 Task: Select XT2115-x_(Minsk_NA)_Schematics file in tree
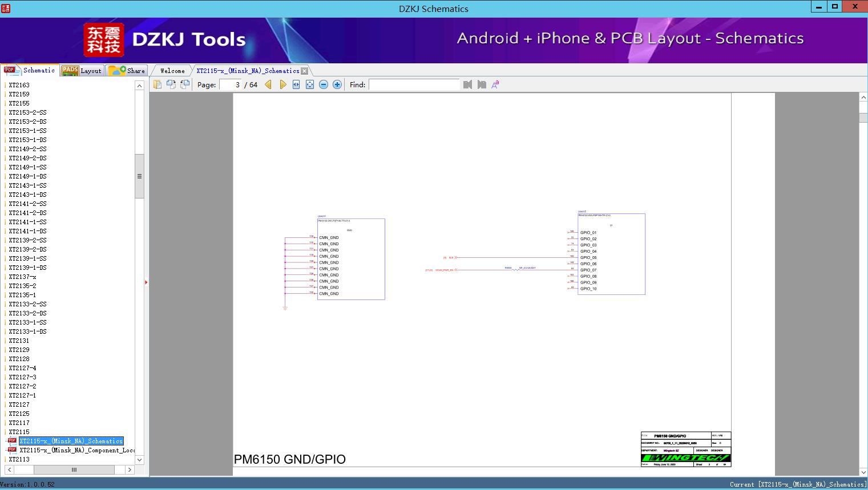71,441
